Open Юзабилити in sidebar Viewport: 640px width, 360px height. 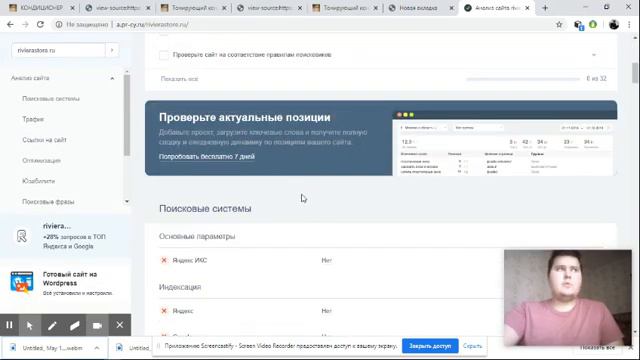tap(38, 181)
